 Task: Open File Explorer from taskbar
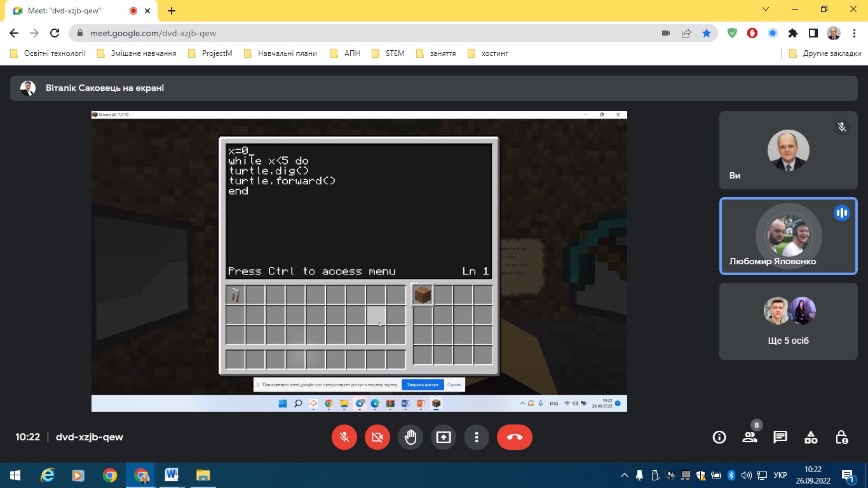click(x=203, y=475)
